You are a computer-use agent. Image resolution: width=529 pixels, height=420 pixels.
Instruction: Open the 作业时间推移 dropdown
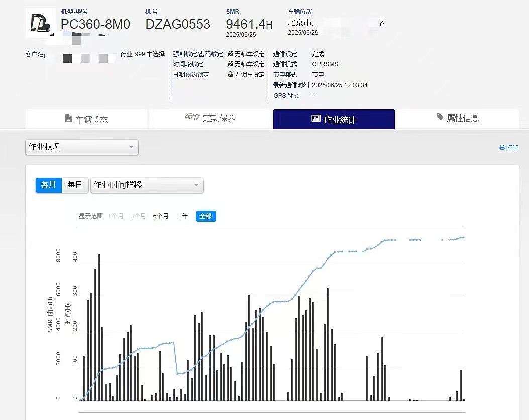[147, 185]
